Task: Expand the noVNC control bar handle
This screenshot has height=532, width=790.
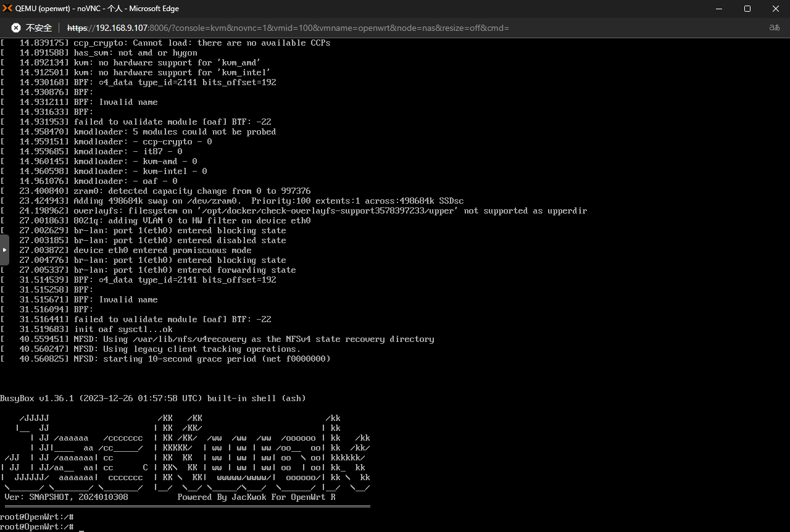Action: [4, 250]
